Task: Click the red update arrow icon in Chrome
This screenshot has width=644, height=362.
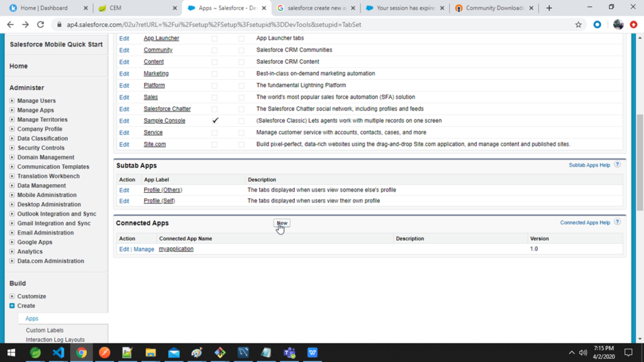Action: tap(634, 25)
